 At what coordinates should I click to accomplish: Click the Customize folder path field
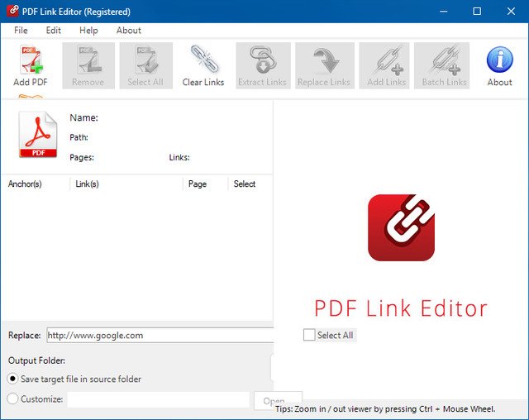158,399
